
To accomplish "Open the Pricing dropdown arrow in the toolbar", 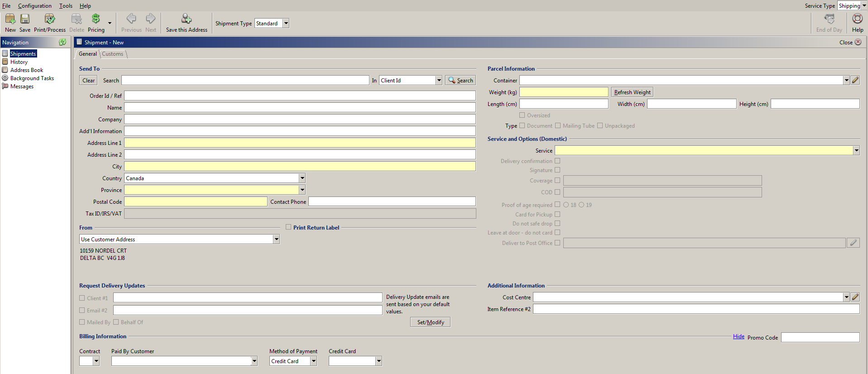I will coord(110,23).
